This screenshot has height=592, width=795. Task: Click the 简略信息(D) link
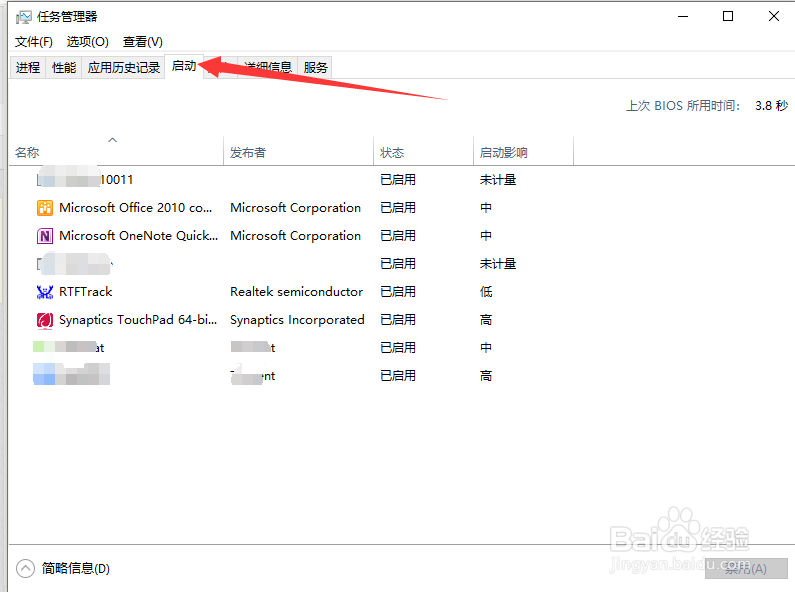pos(76,569)
